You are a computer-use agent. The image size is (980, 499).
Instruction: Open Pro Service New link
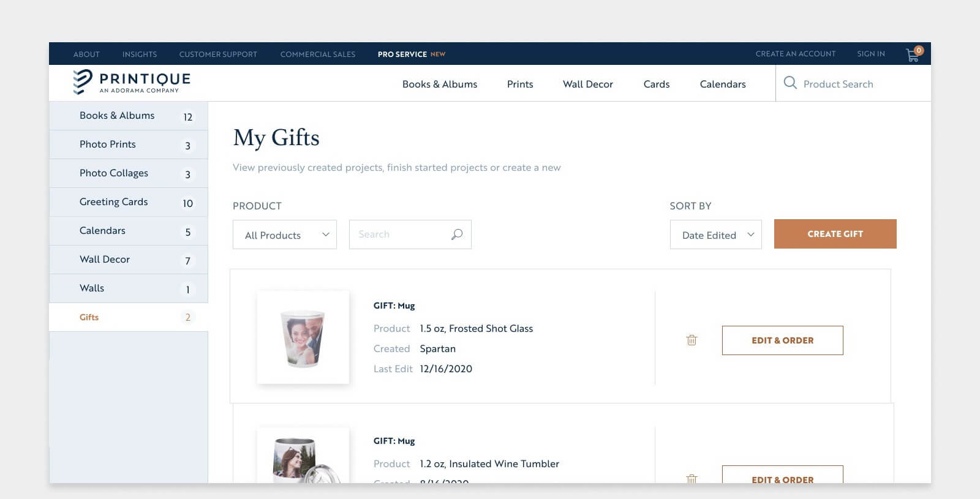click(412, 54)
